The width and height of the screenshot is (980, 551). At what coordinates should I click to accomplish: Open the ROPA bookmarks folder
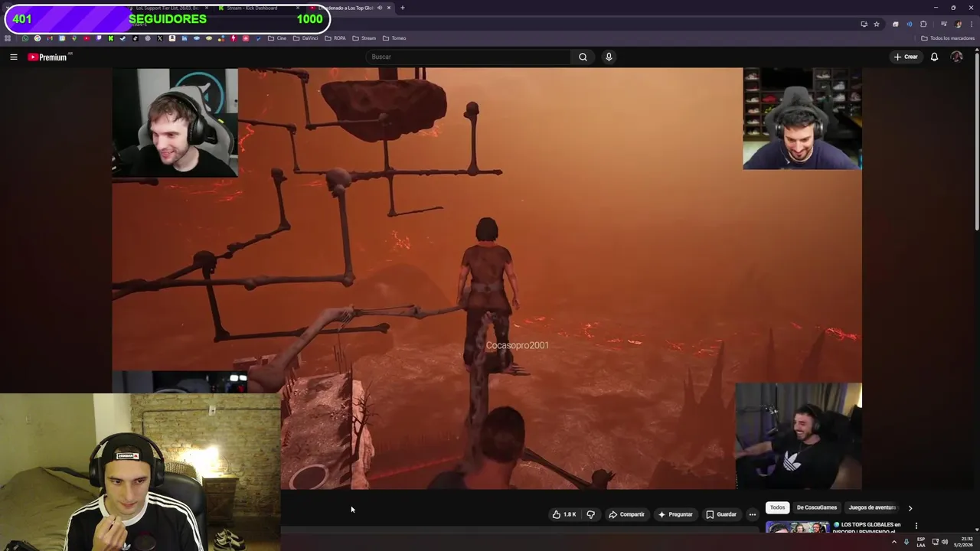[335, 38]
